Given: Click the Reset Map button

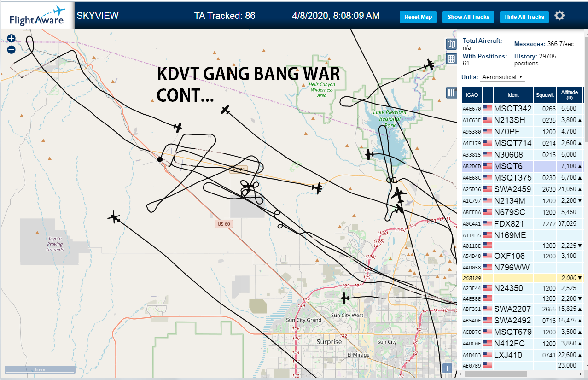Looking at the screenshot, I should coord(418,17).
